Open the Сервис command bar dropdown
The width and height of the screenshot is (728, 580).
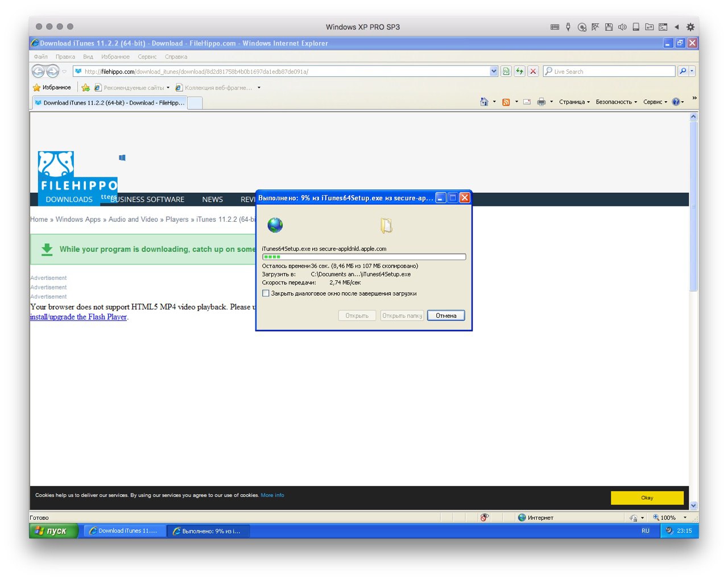pos(655,102)
